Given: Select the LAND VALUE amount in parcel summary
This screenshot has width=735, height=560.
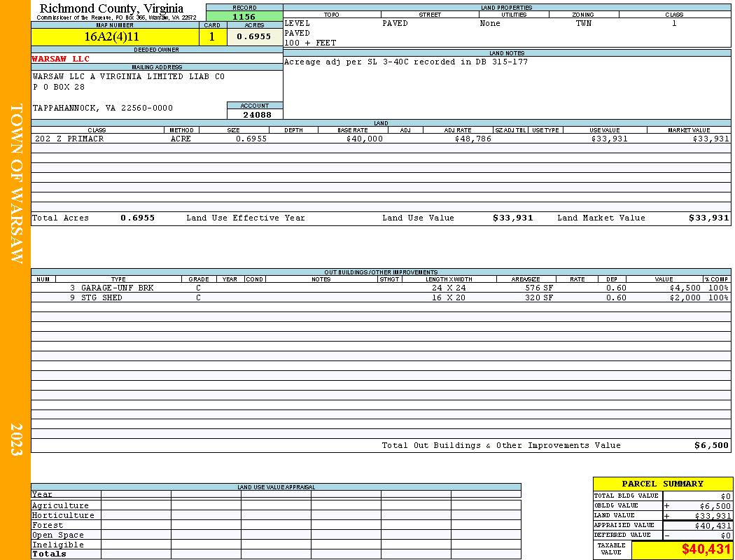Looking at the screenshot, I should pos(713,516).
